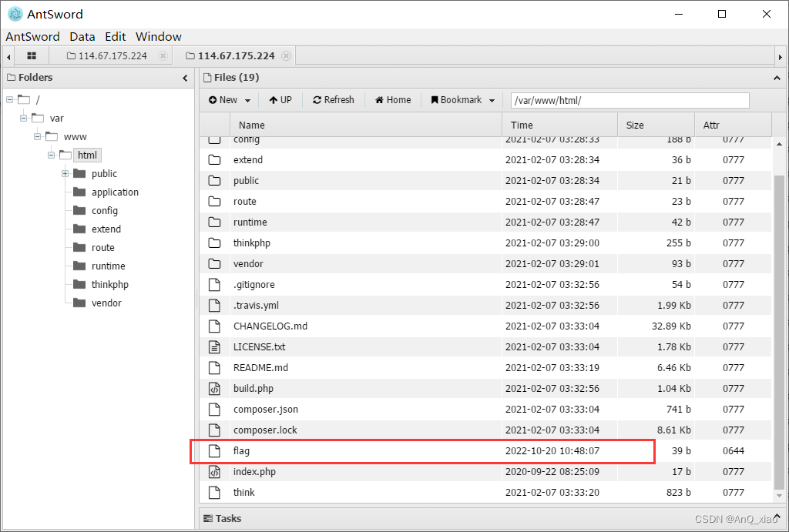Select application folder in tree
Screen dimensions: 789x532
[115, 192]
